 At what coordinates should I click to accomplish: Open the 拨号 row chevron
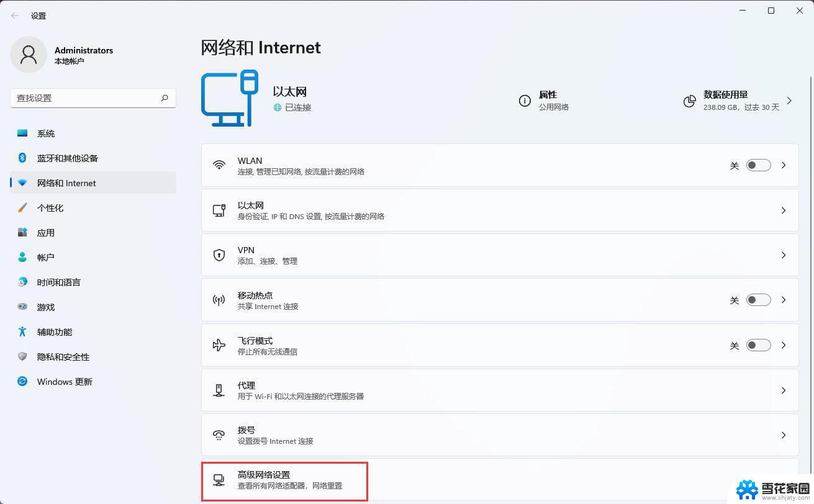point(784,435)
